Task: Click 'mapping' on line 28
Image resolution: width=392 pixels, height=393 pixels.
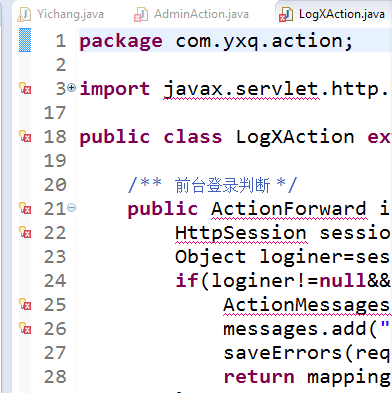Action: [349, 378]
